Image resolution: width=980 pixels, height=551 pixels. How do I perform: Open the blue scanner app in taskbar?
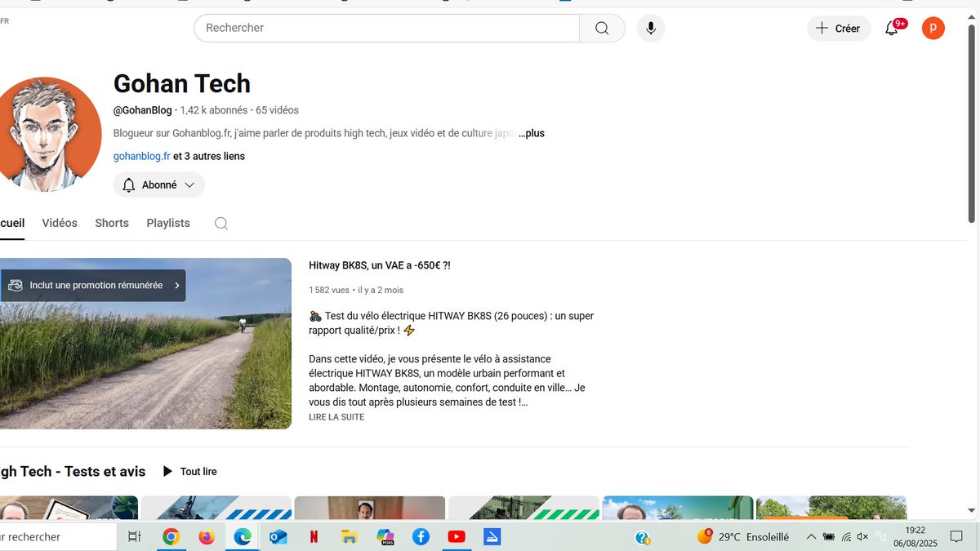pos(492,536)
